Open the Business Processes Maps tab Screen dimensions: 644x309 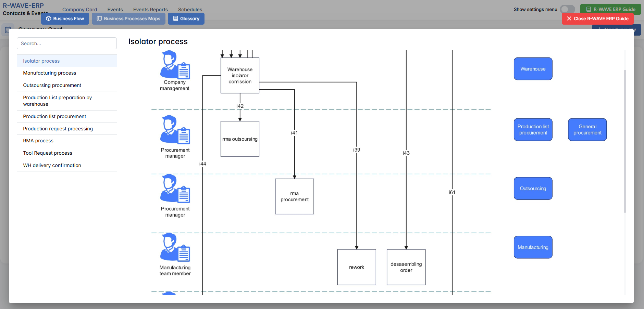pos(128,19)
